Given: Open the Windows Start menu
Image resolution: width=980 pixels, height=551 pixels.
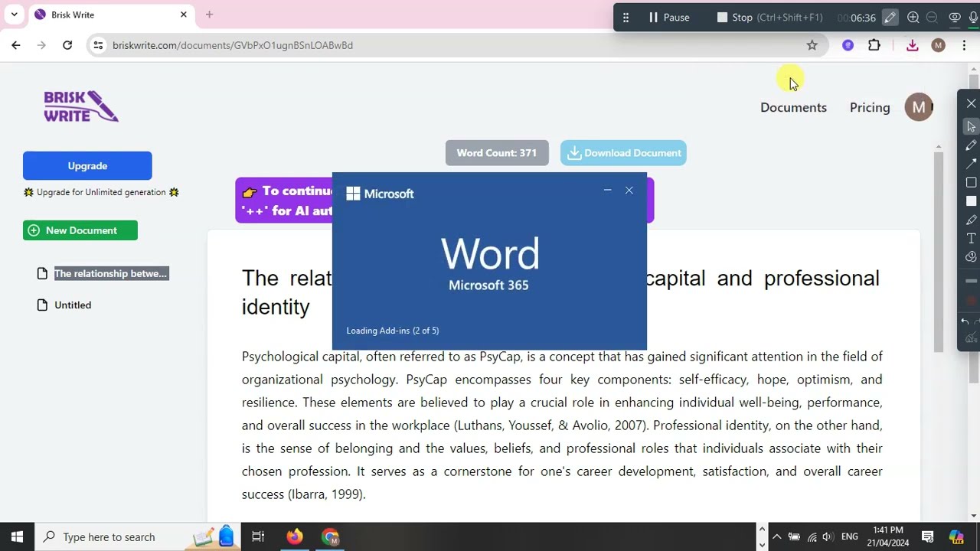Looking at the screenshot, I should [x=17, y=536].
